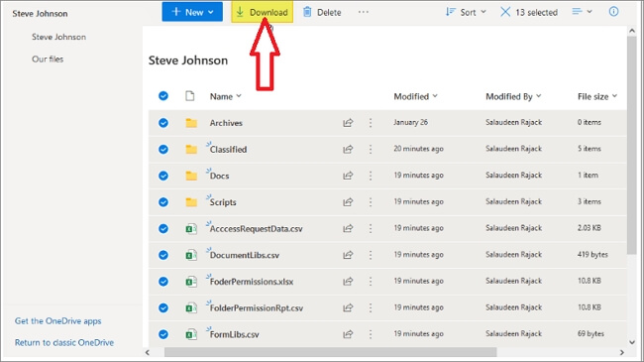Open more actions for AcccessRequestData.csv
The width and height of the screenshot is (644, 362).
pos(371,228)
